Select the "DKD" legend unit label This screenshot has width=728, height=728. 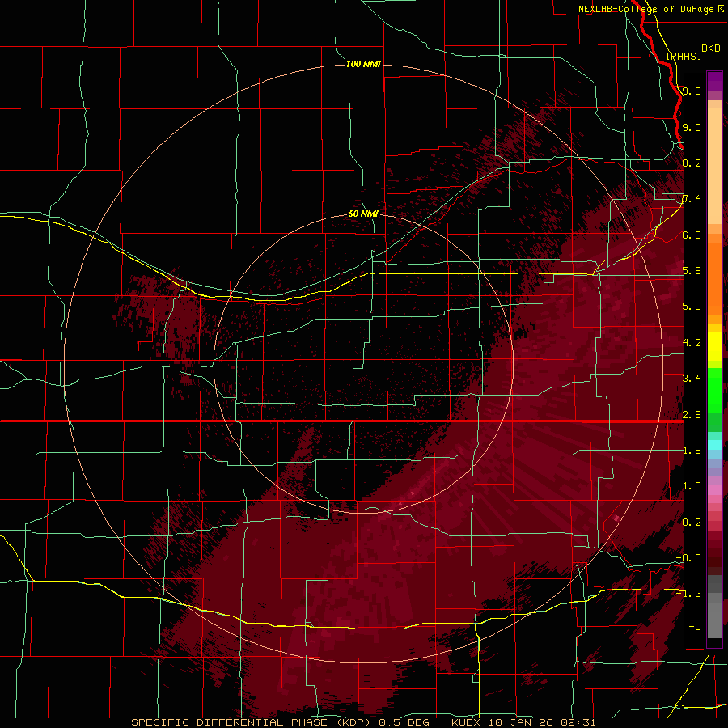711,48
